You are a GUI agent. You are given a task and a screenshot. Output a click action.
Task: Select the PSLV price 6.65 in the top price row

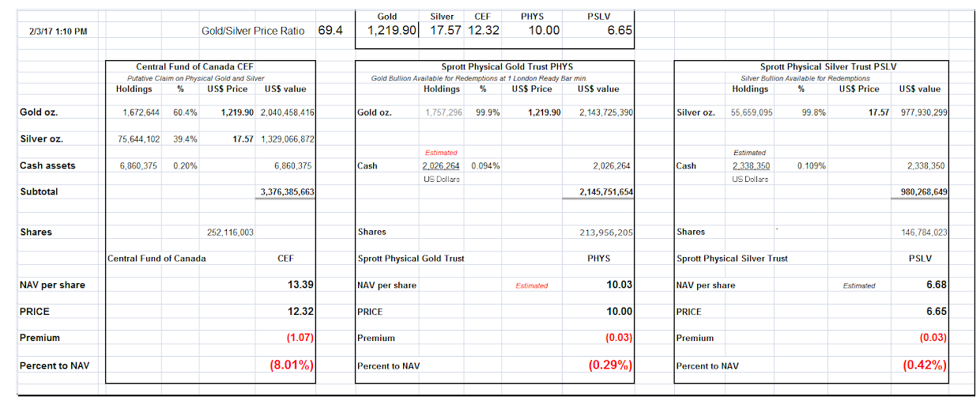[619, 31]
